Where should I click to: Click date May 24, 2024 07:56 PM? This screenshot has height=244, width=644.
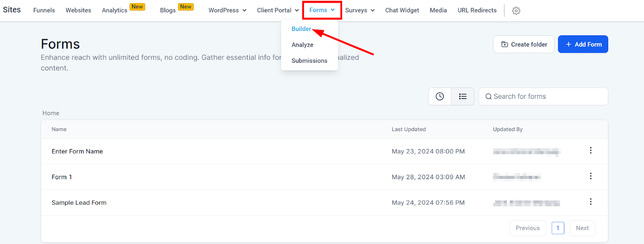tap(428, 203)
